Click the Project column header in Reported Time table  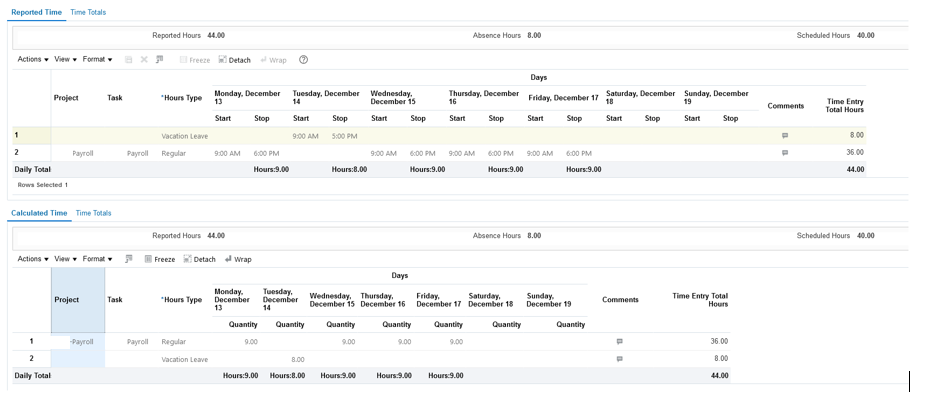(66, 98)
